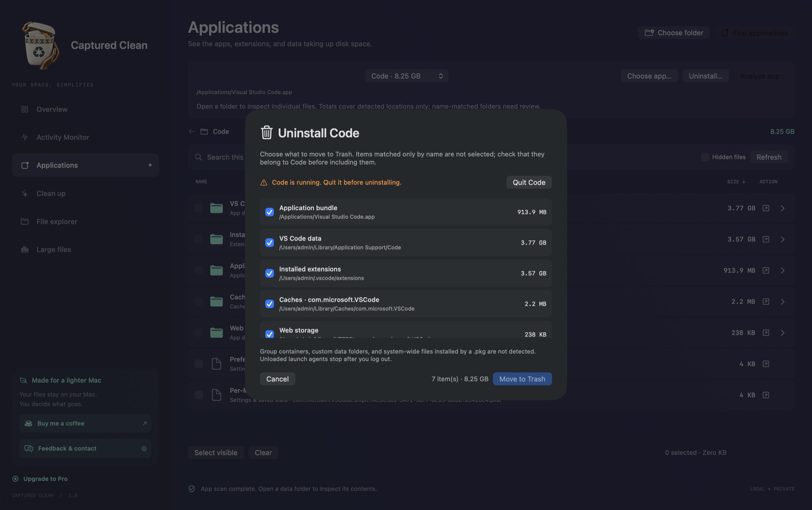This screenshot has width=812, height=510.
Task: Click the '7 item(s) · 8.25 GB' summary text
Action: [x=460, y=379]
